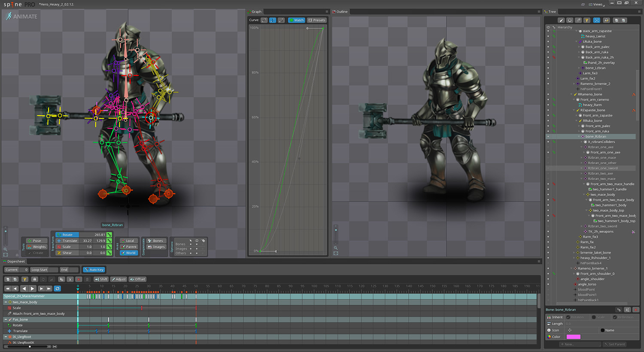
Task: Collapse two_mace_body row in dopesheet
Action: point(6,302)
